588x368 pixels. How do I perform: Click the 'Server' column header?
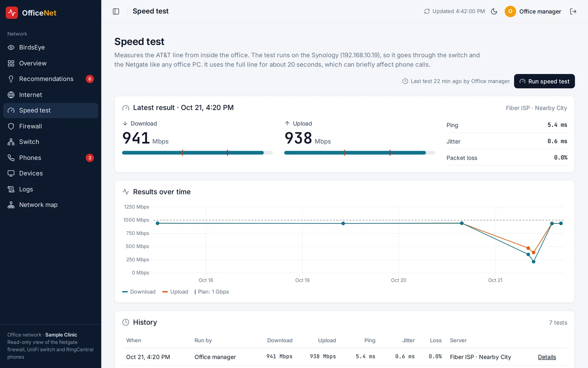458,340
